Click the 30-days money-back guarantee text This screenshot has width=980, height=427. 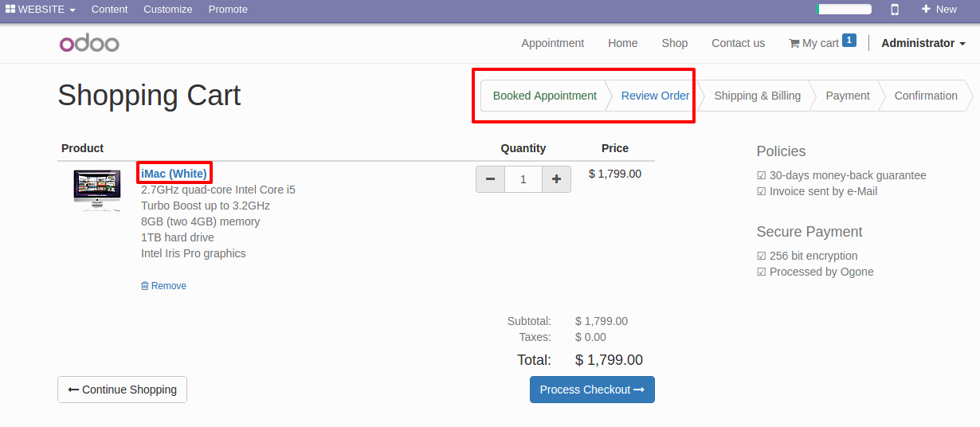click(848, 175)
